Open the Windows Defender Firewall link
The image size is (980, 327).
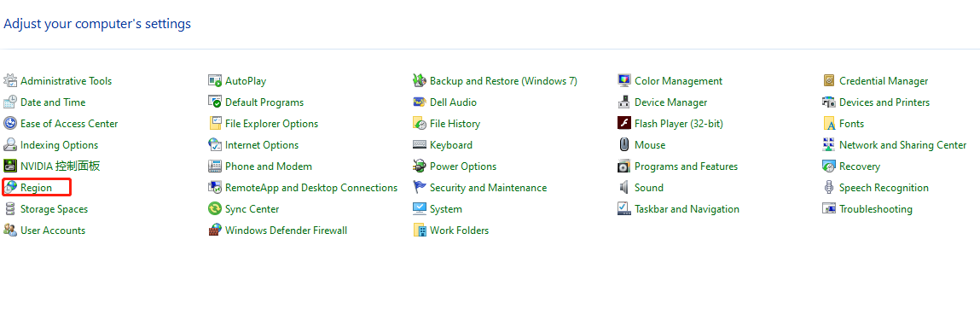287,230
